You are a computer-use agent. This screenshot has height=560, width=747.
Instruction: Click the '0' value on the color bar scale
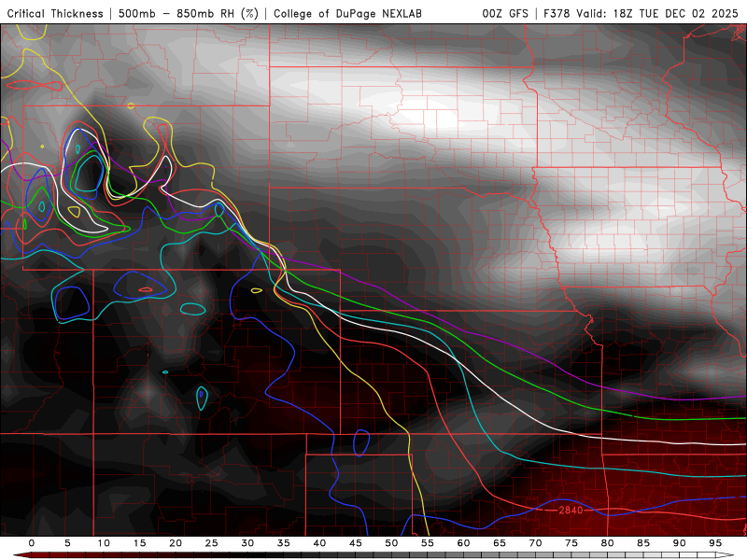(x=32, y=543)
